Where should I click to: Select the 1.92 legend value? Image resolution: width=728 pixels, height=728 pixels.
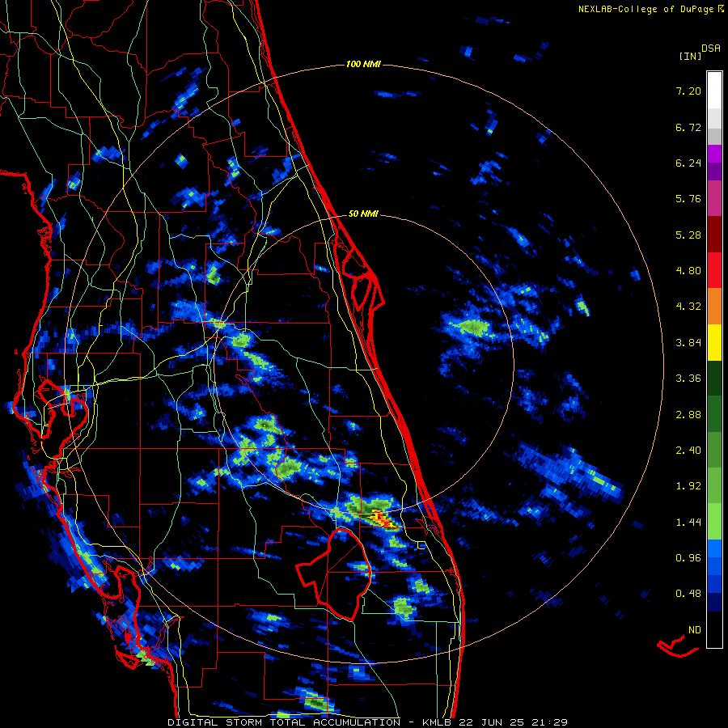click(688, 486)
